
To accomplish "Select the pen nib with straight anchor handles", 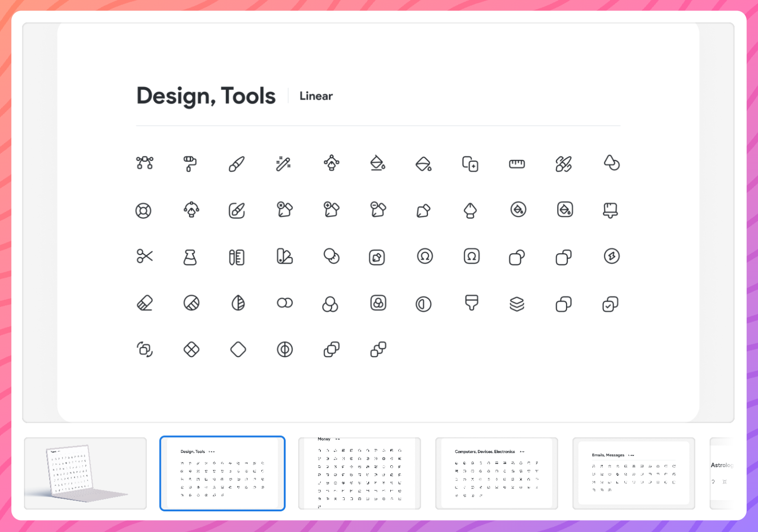I will tap(332, 163).
